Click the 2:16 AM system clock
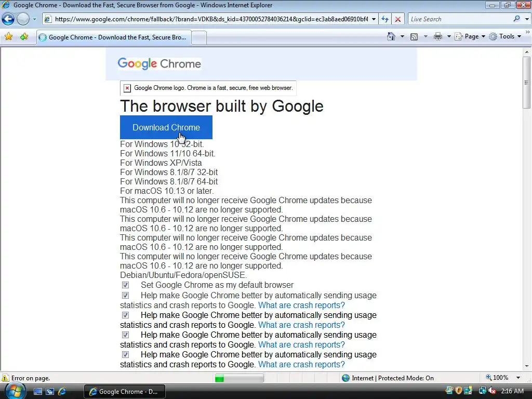This screenshot has height=399, width=532. (x=512, y=391)
